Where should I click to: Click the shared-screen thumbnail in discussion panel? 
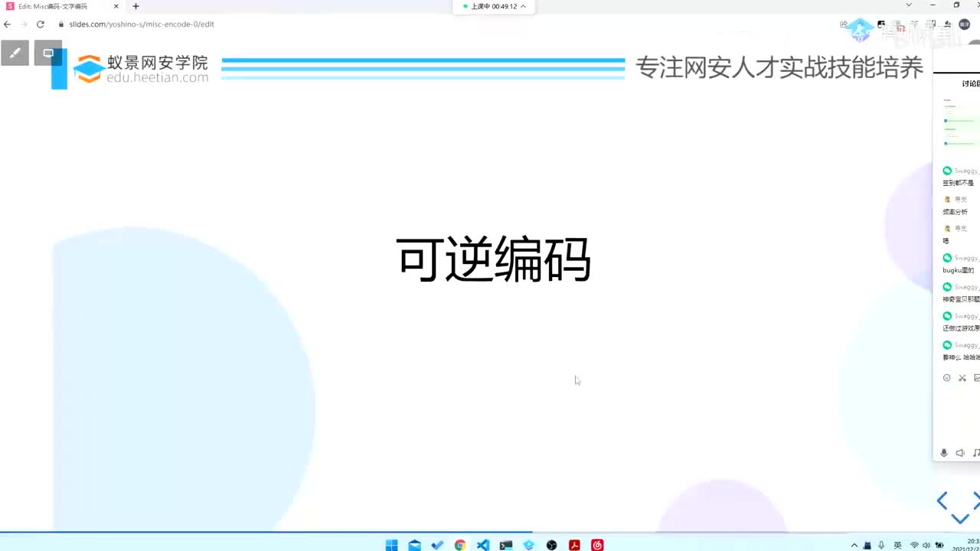(961, 122)
